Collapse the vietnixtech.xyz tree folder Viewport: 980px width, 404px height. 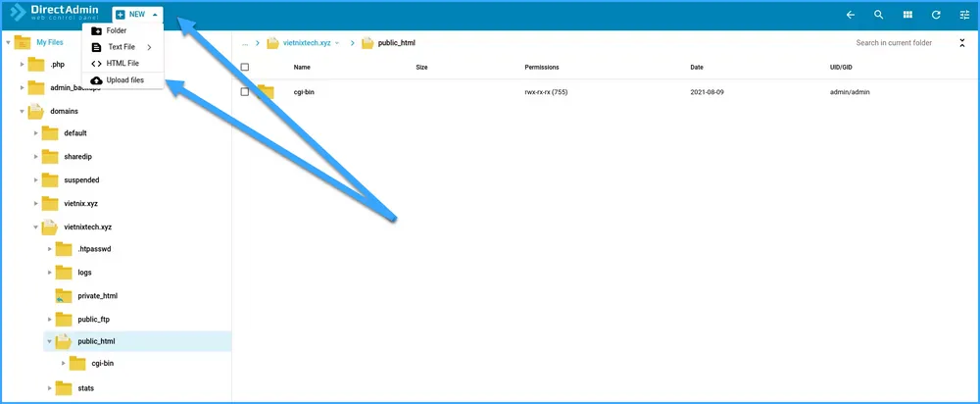[x=36, y=227]
